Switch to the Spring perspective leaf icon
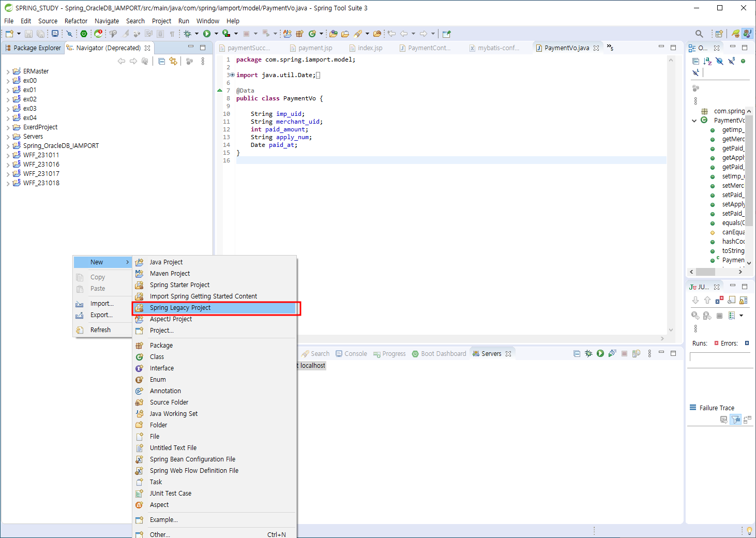The width and height of the screenshot is (756, 538). pos(735,34)
